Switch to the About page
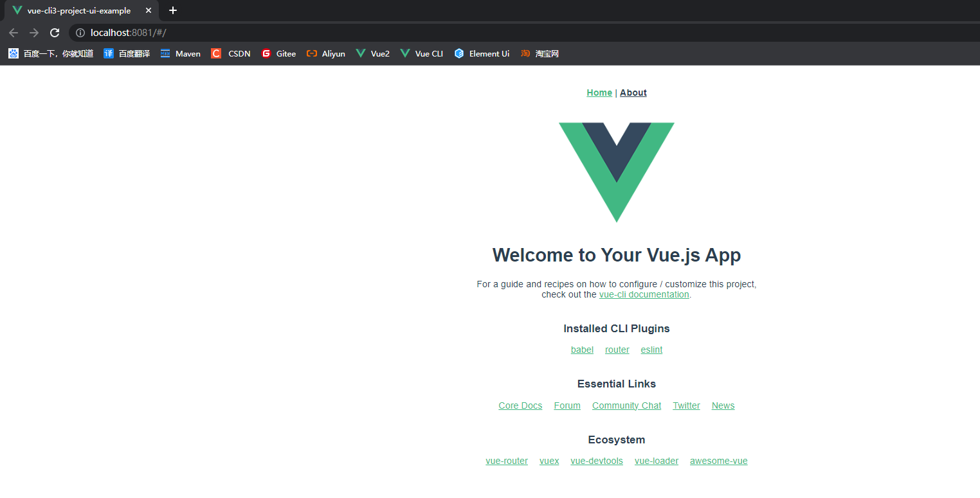Viewport: 980px width, 498px height. pyautogui.click(x=633, y=93)
